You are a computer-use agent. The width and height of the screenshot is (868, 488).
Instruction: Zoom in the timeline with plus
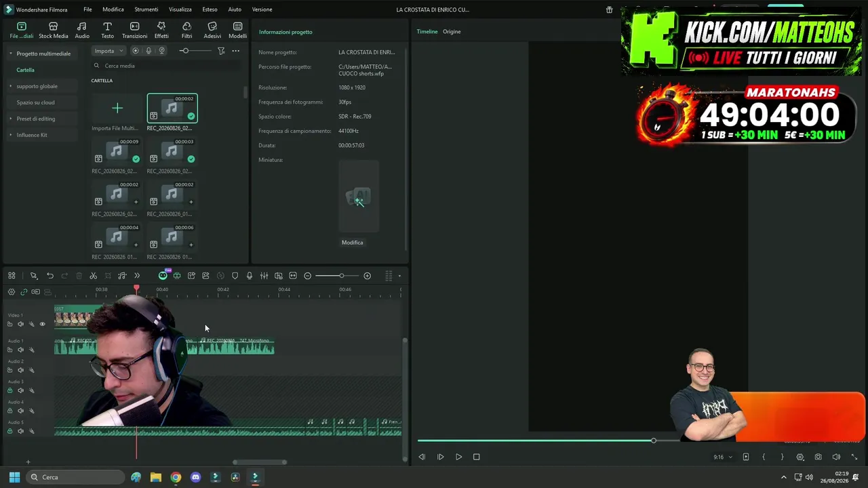click(368, 276)
